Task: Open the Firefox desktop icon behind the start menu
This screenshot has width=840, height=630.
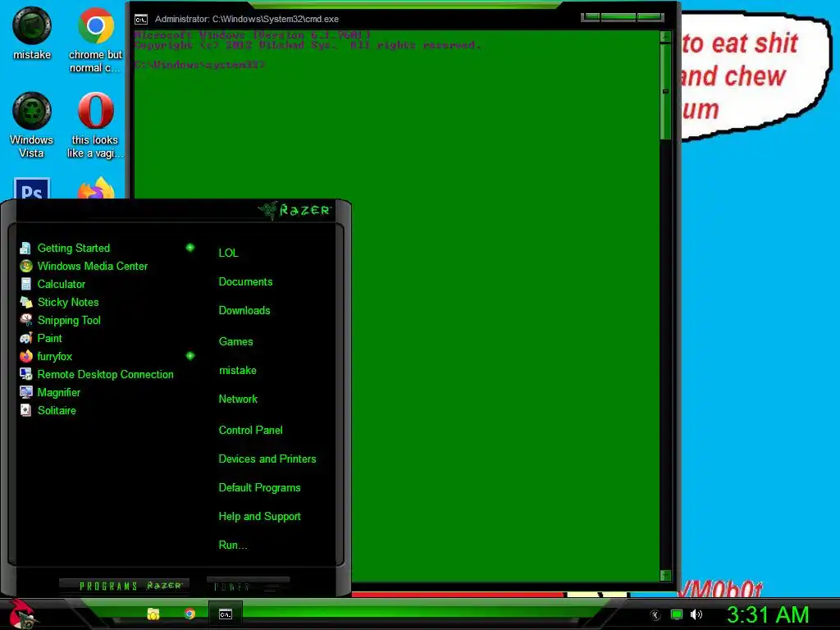Action: (96, 189)
